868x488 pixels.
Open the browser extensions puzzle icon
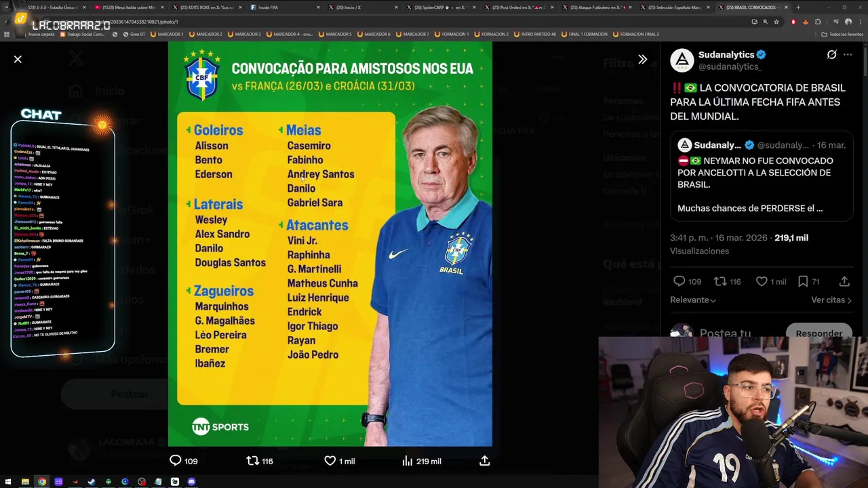[x=818, y=22]
